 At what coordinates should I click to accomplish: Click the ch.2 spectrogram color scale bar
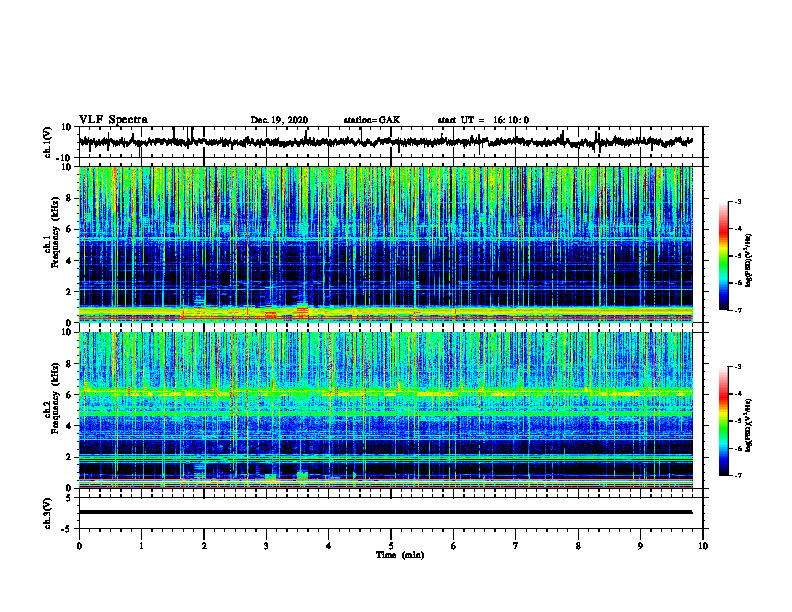723,421
